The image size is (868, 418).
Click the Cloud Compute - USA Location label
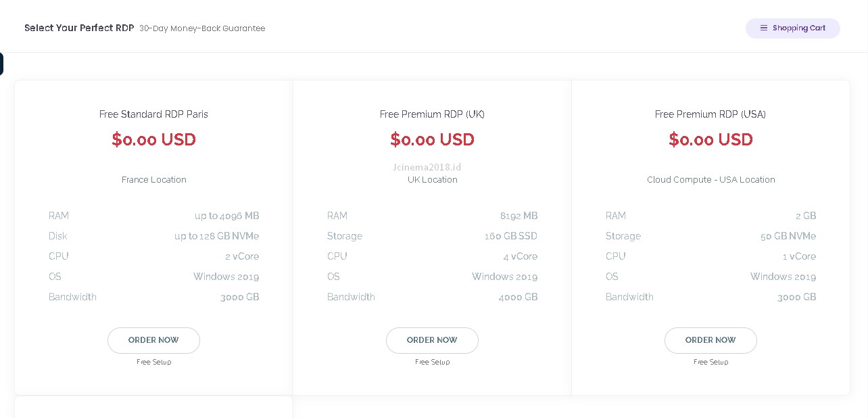click(710, 180)
